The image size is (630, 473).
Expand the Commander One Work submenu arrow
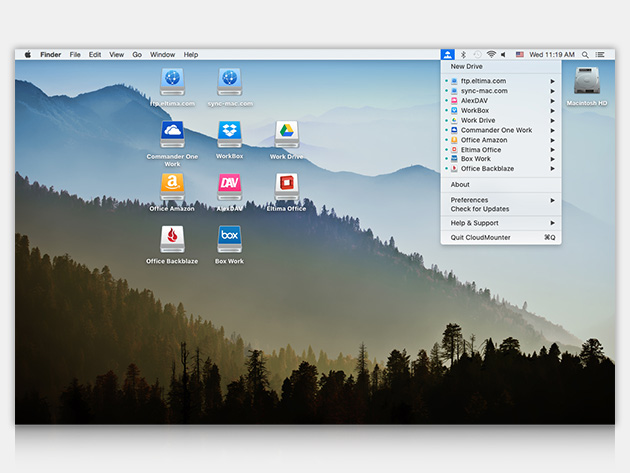tap(552, 130)
